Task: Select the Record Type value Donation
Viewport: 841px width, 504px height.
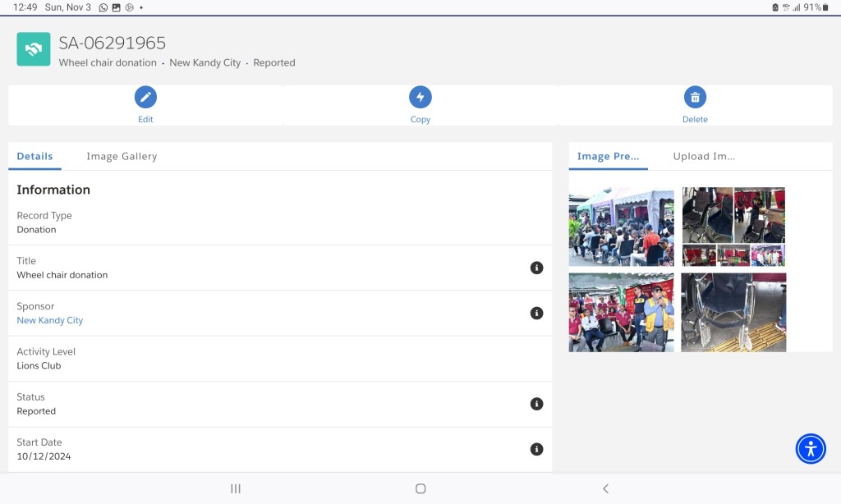Action: pos(36,230)
